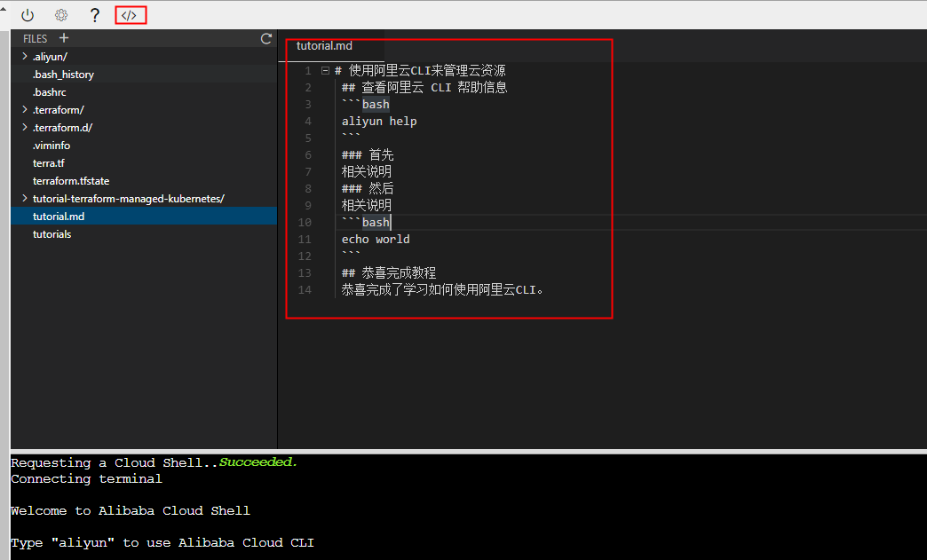927x560 pixels.
Task: Click the line 1 heading text in editor
Action: [x=420, y=70]
